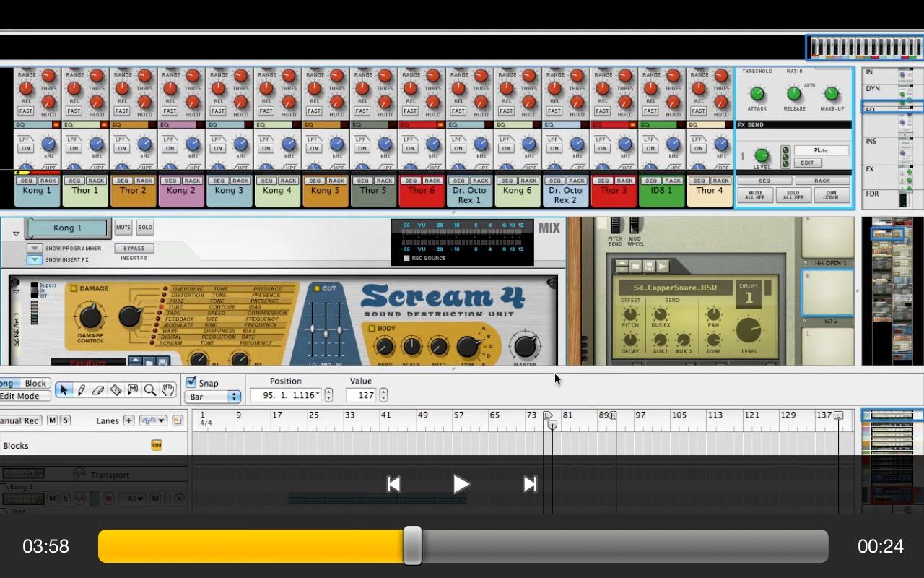Select the Mute tool
The image size is (924, 578).
coord(133,390)
